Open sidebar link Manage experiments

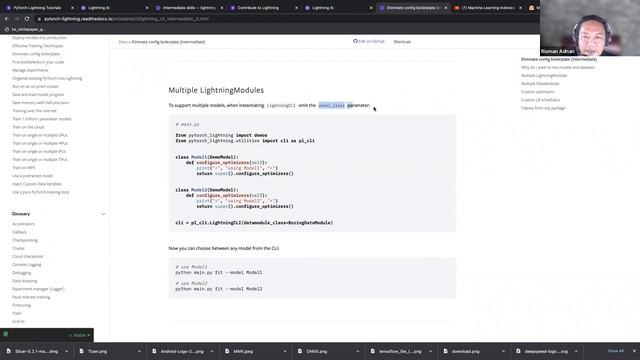[30, 70]
